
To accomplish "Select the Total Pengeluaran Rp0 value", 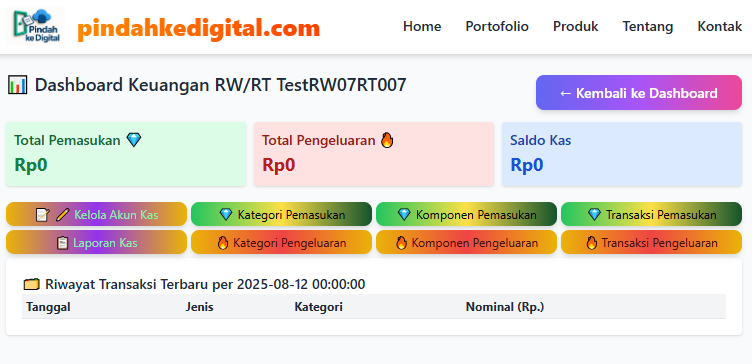I will 278,164.
